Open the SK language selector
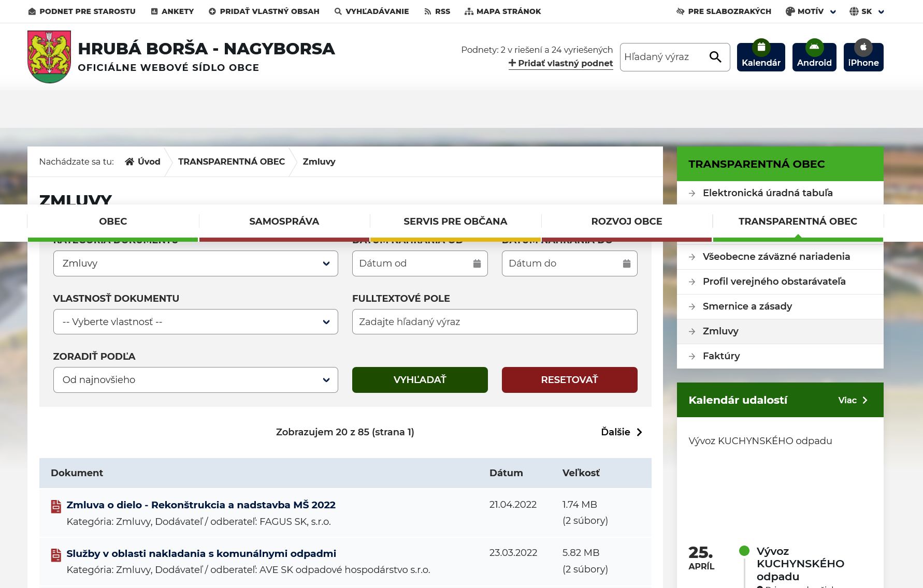The width and height of the screenshot is (923, 588). pyautogui.click(x=867, y=11)
